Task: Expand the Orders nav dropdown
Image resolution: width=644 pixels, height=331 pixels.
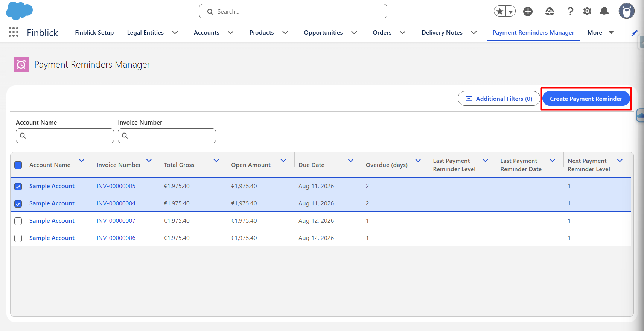Action: [403, 33]
